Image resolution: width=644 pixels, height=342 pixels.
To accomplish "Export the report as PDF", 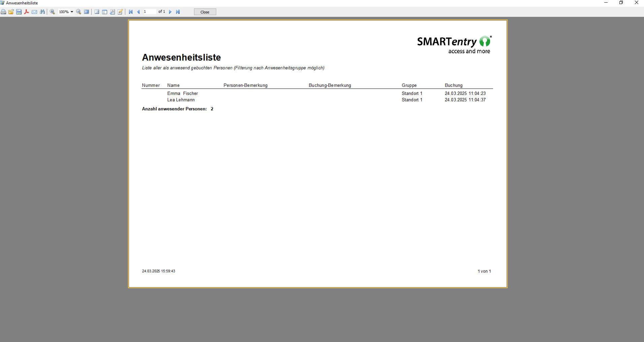I will 27,11.
